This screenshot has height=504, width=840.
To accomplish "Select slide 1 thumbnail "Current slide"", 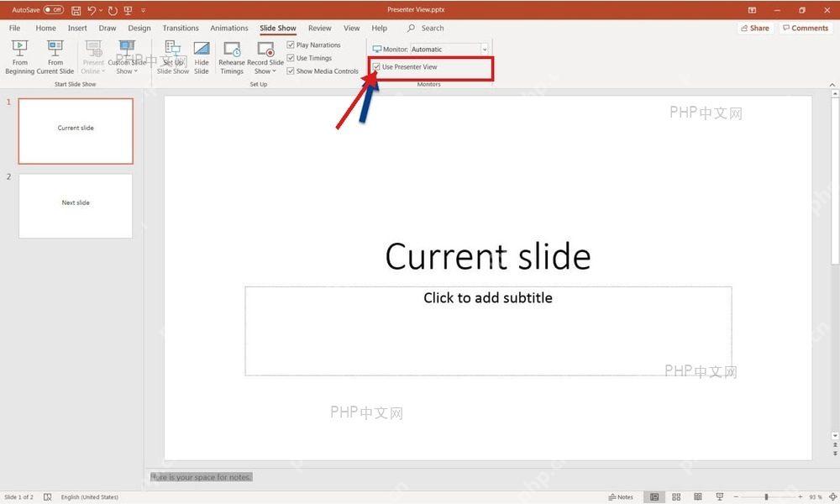I will (x=76, y=131).
